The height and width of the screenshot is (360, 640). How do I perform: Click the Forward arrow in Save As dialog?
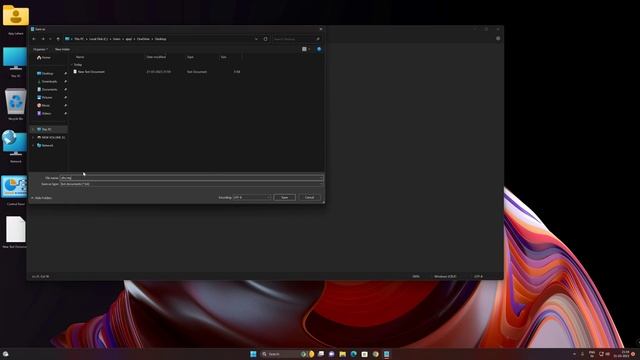pyautogui.click(x=43, y=39)
